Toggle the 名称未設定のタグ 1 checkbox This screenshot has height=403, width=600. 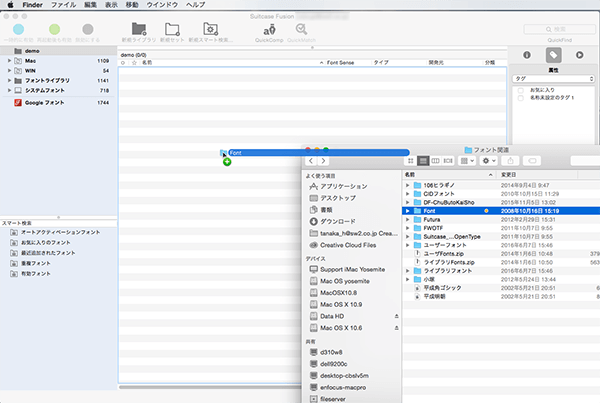pos(520,98)
